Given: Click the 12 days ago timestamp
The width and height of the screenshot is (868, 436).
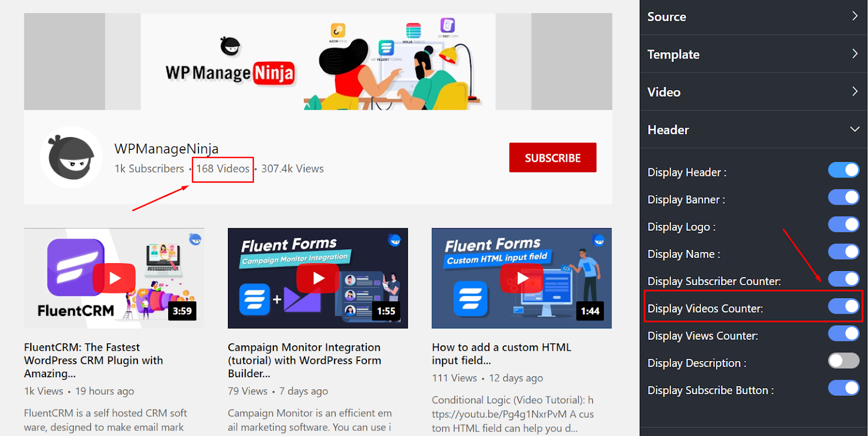Looking at the screenshot, I should [x=516, y=378].
